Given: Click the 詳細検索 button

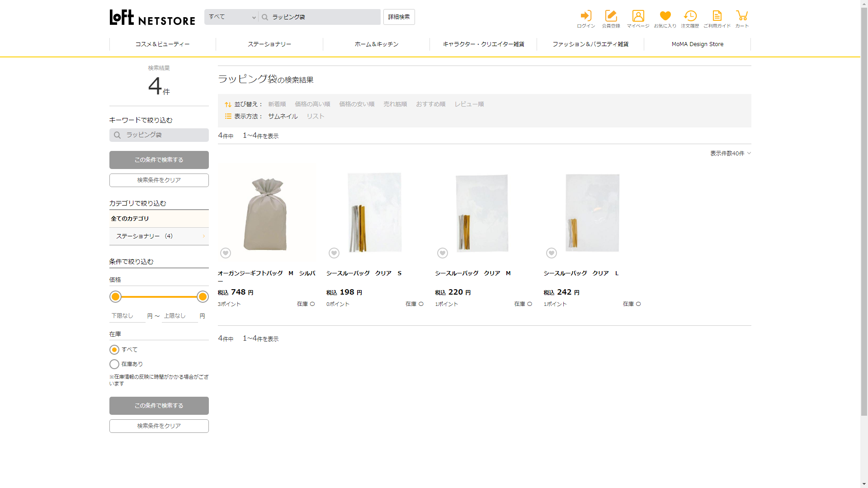Looking at the screenshot, I should [399, 17].
